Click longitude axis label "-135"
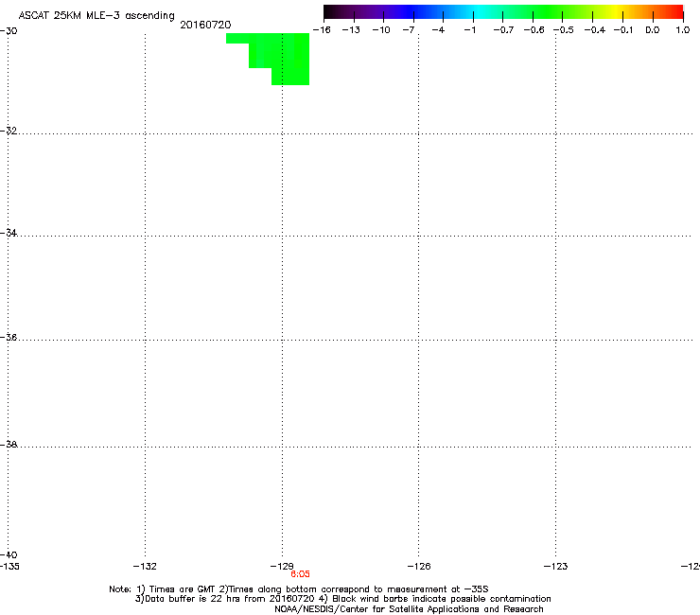Viewport: 700px width, 615px height. click(9, 567)
